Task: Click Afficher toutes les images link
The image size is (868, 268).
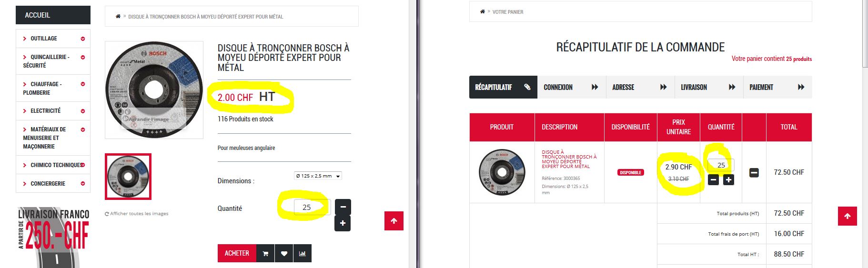Action: click(x=137, y=214)
